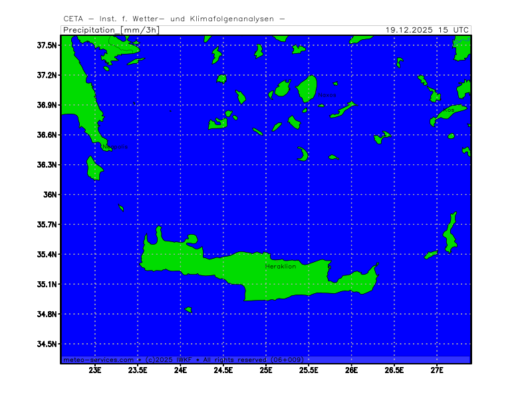
Task: Click the 34.5N latitude axis label
Action: tap(47, 344)
